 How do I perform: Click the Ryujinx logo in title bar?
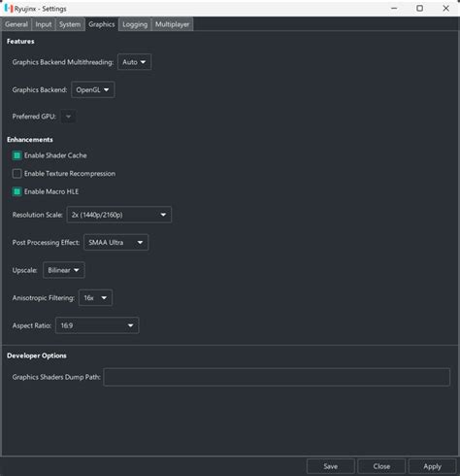tap(9, 9)
